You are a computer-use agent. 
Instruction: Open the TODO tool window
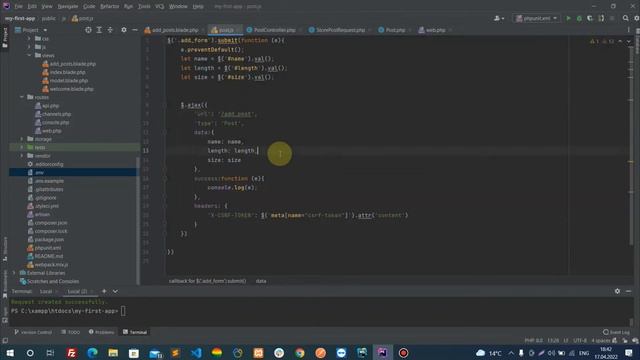[71, 332]
